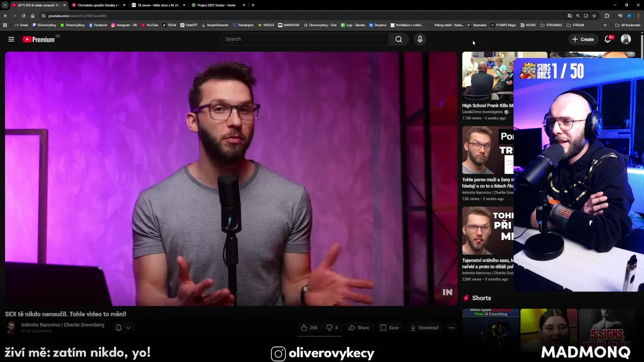Open more actions three-dot menu
This screenshot has height=362, width=644.
click(x=451, y=328)
